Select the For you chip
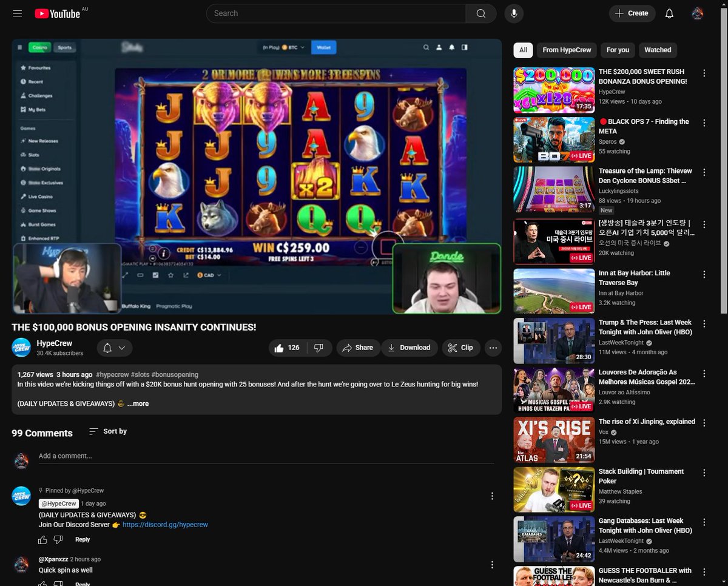Screen dimensions: 728x586 coord(618,50)
